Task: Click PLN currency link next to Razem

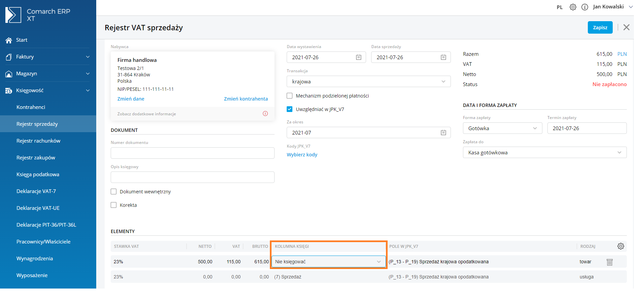Action: coord(622,54)
